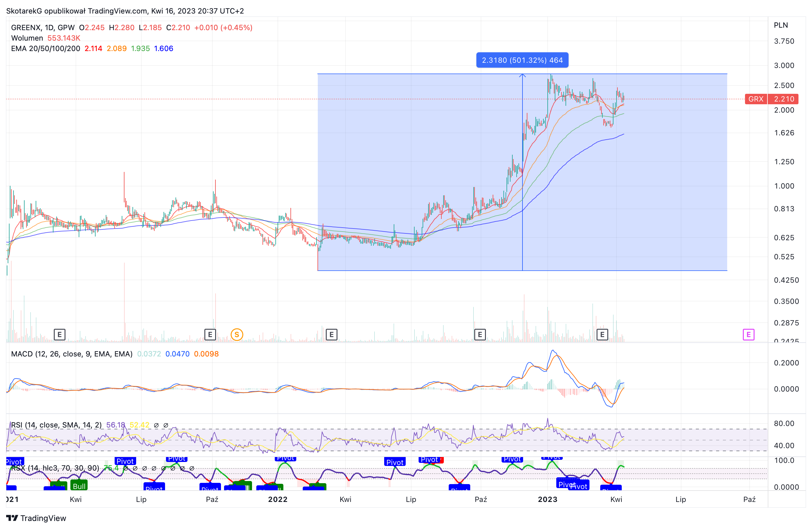The width and height of the screenshot is (812, 529).
Task: Click the earnings E marker near Paź 2021
Action: pos(210,335)
